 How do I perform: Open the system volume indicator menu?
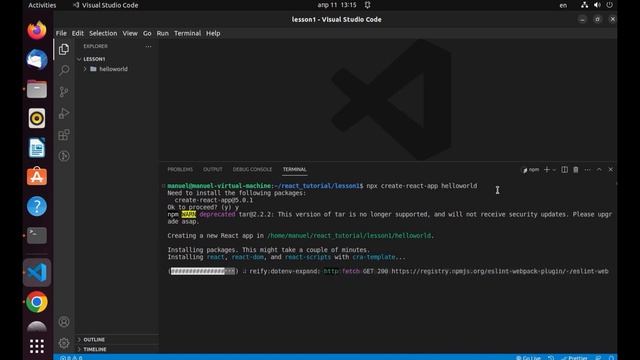597,5
